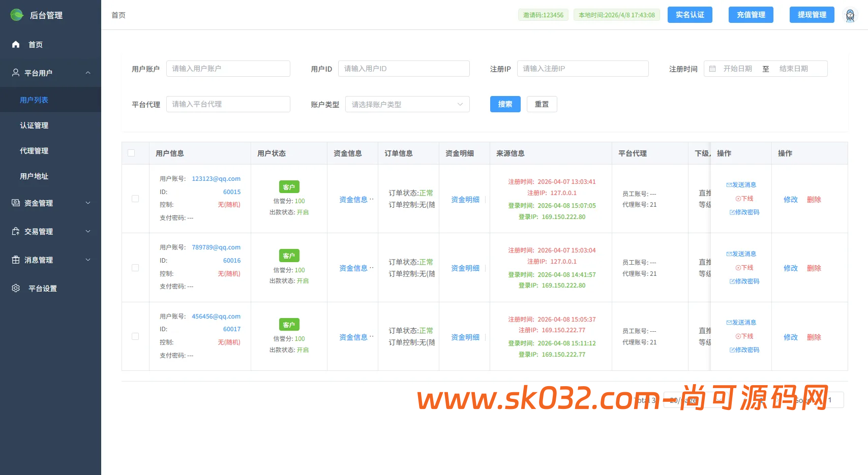Click the 重置 button

pos(542,104)
